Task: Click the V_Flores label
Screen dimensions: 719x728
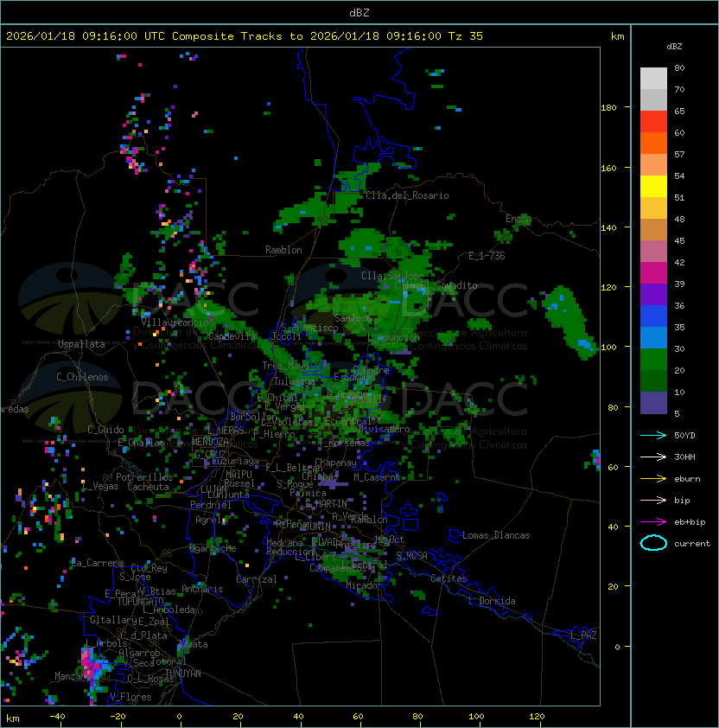Action: tap(130, 697)
